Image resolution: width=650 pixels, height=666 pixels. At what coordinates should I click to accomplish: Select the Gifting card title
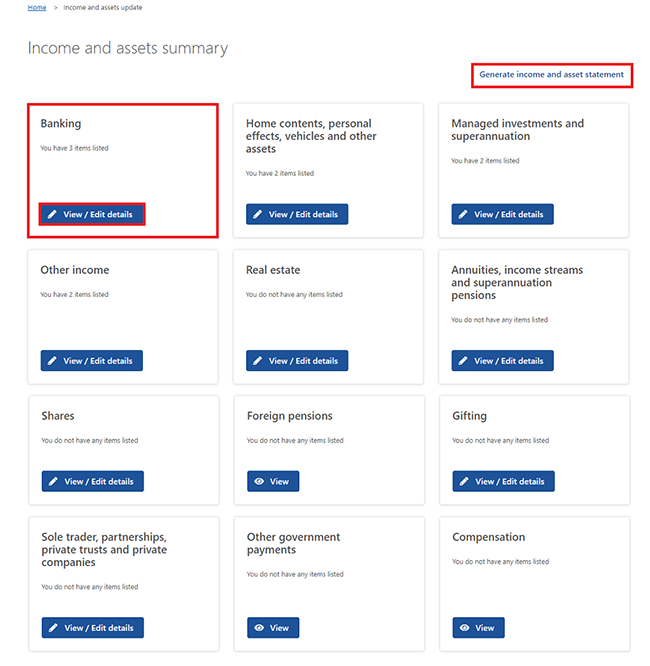pyautogui.click(x=470, y=416)
